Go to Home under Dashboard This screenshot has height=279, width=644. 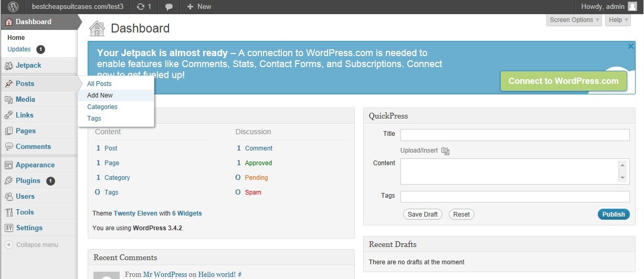(x=16, y=38)
